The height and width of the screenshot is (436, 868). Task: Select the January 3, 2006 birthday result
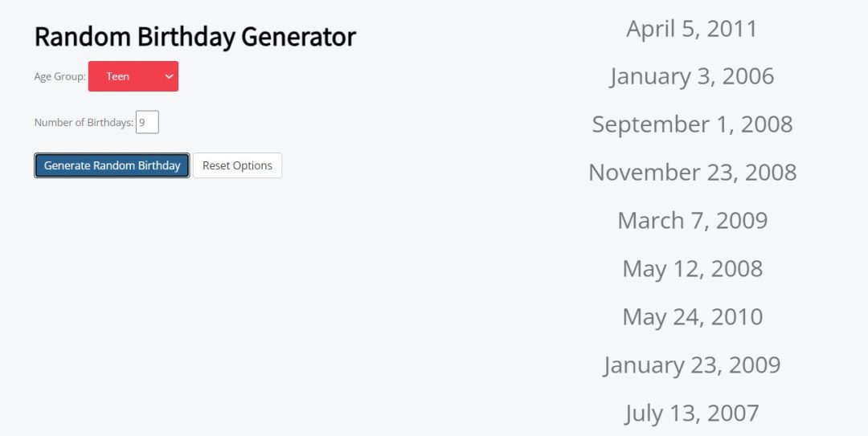point(692,76)
